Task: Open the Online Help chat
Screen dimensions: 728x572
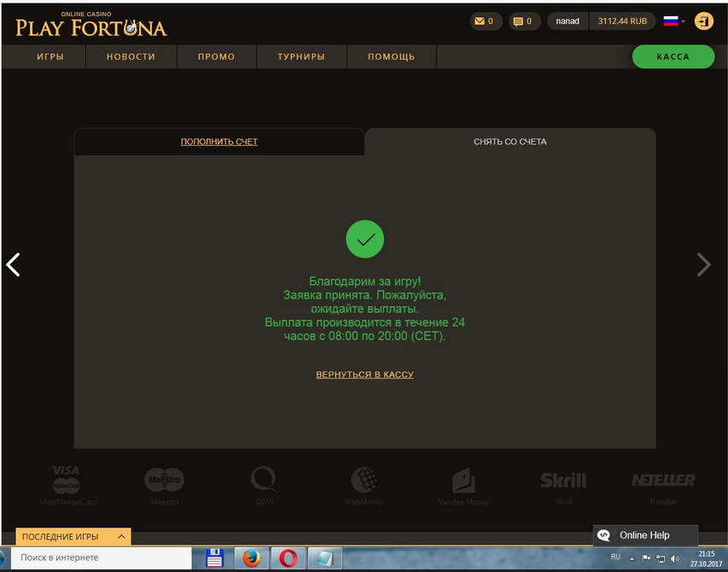Action: (x=645, y=535)
